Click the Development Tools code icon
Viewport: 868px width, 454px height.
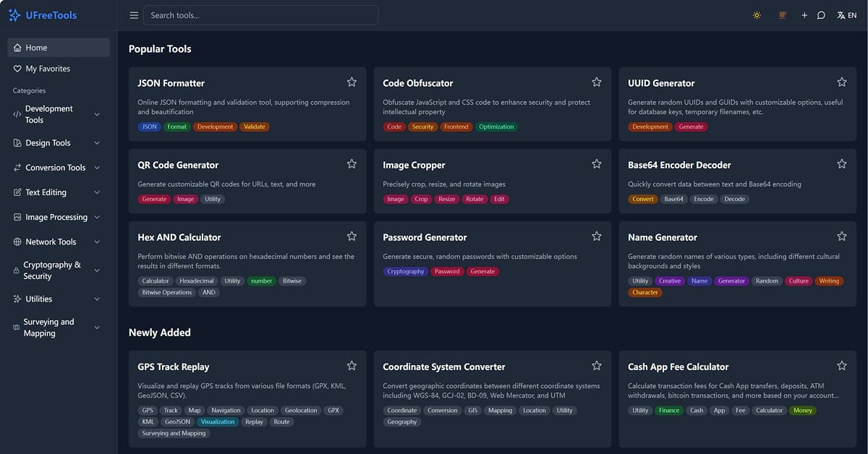[x=17, y=114]
